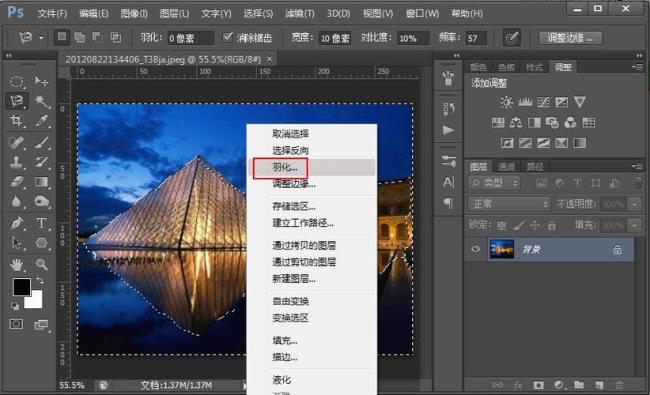Switch to the Paths tab

tap(535, 166)
